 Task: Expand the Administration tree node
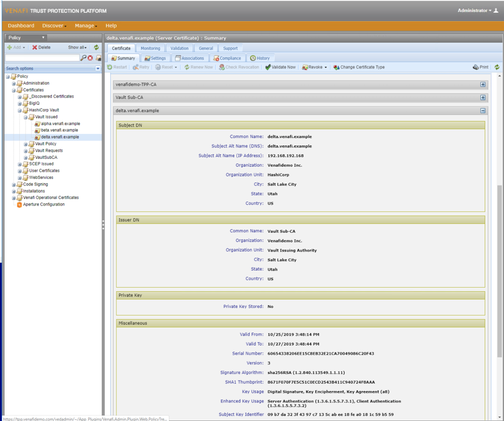pos(13,84)
